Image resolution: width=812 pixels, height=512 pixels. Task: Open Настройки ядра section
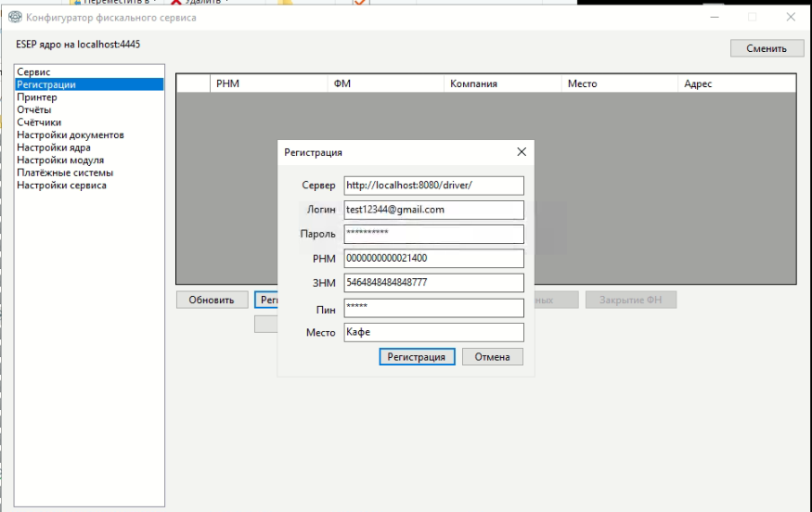[89, 147]
